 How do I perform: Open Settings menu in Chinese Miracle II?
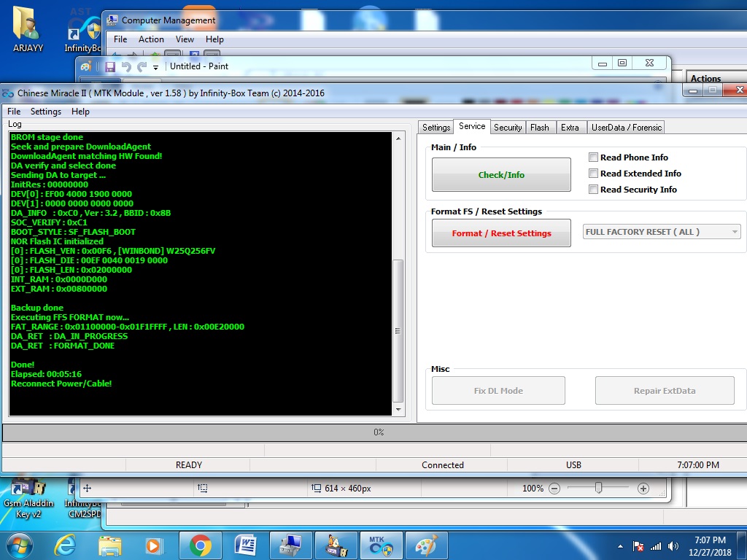[46, 112]
